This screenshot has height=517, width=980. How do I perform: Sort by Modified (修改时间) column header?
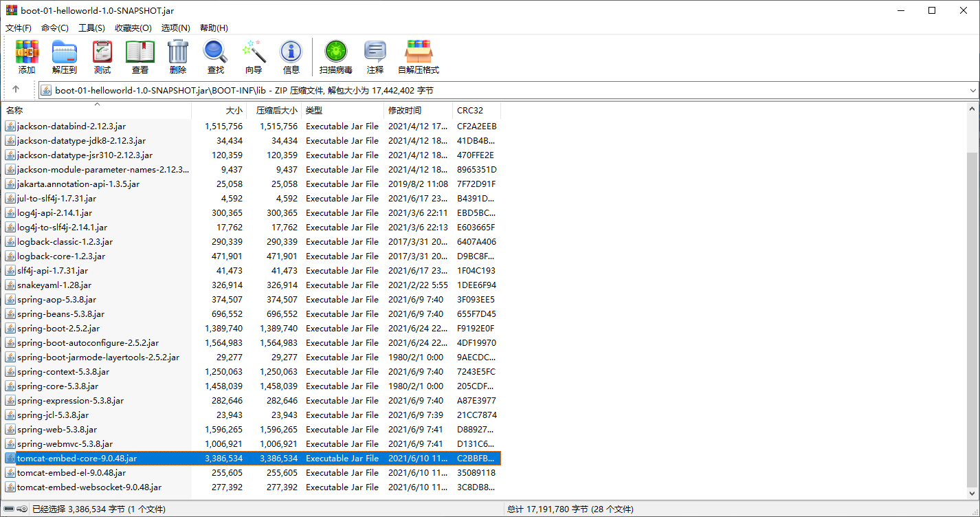click(419, 110)
